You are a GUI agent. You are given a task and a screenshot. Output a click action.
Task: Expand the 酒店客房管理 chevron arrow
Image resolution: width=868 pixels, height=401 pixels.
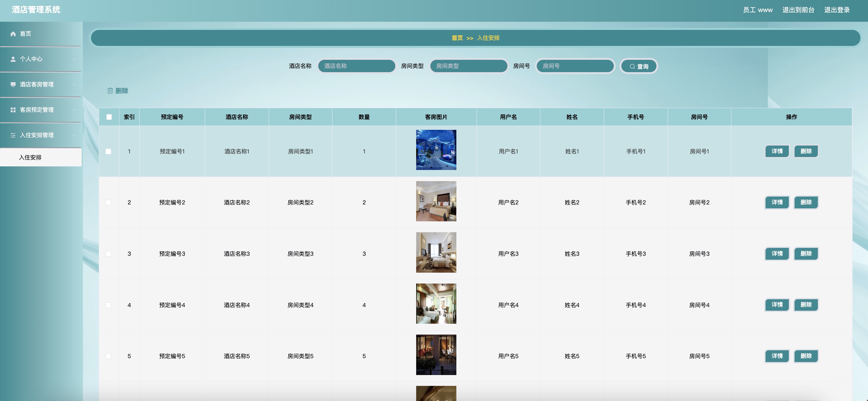(x=74, y=85)
